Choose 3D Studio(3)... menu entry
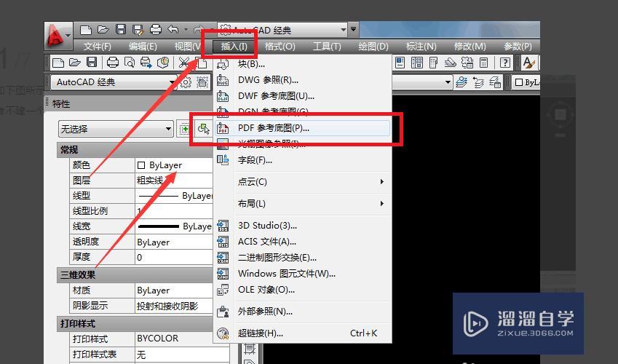The width and height of the screenshot is (618, 364). 302,226
